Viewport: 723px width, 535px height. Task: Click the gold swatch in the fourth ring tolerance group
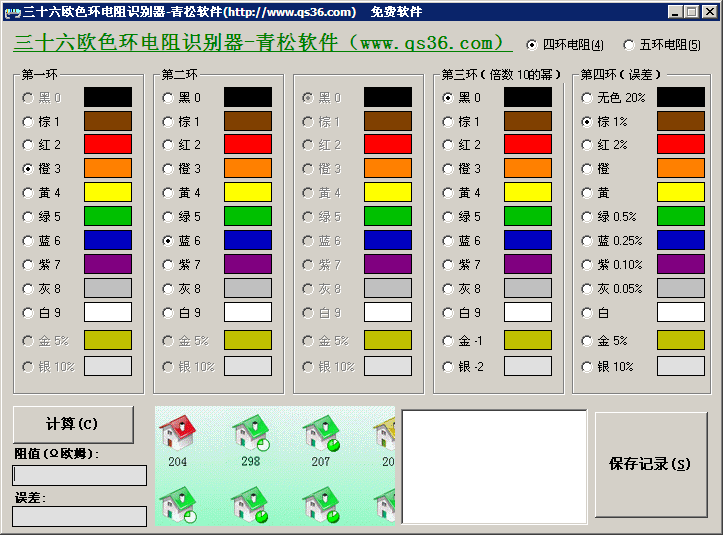click(x=681, y=340)
